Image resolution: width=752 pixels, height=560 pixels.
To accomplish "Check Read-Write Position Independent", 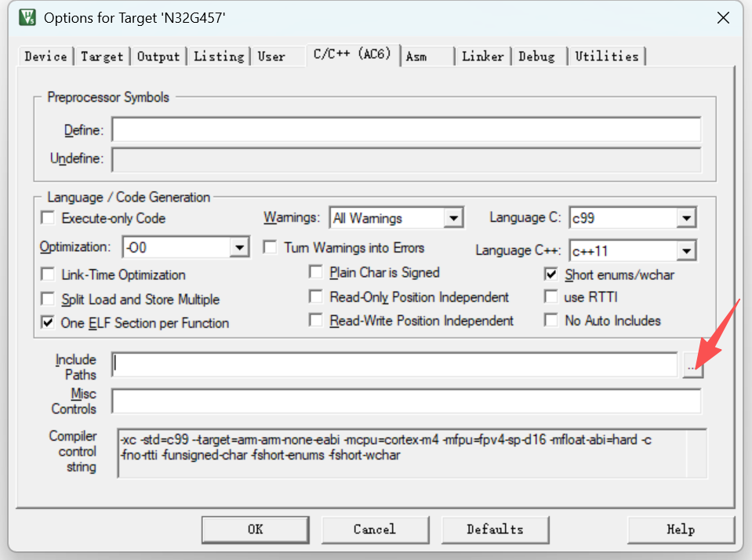I will [316, 320].
